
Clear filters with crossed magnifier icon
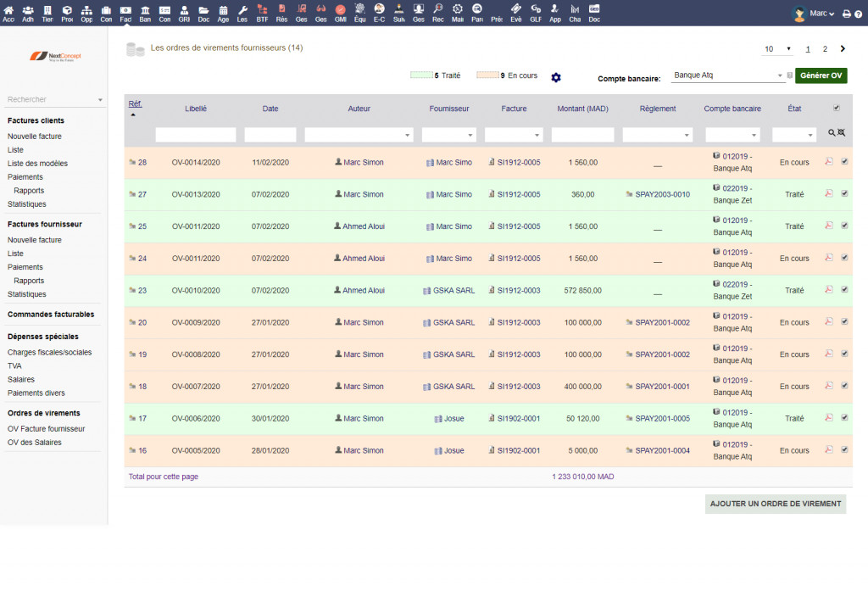coord(842,133)
